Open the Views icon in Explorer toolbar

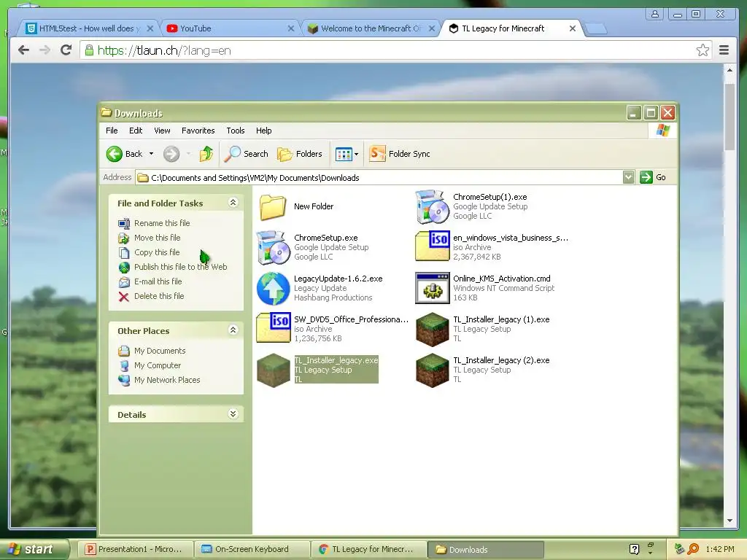pos(344,154)
